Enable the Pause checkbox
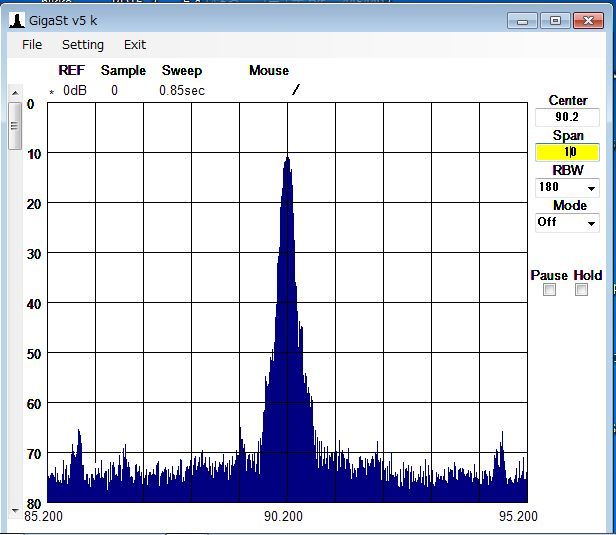Image resolution: width=616 pixels, height=535 pixels. pyautogui.click(x=549, y=290)
